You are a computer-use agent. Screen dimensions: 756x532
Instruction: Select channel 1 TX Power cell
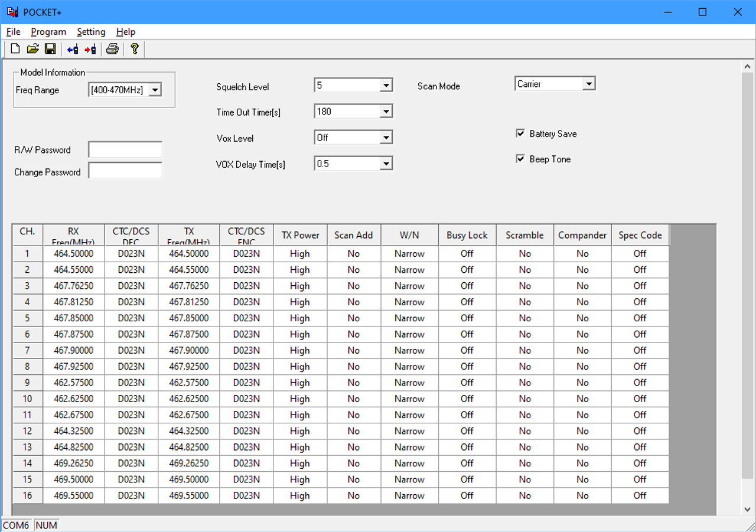click(299, 254)
